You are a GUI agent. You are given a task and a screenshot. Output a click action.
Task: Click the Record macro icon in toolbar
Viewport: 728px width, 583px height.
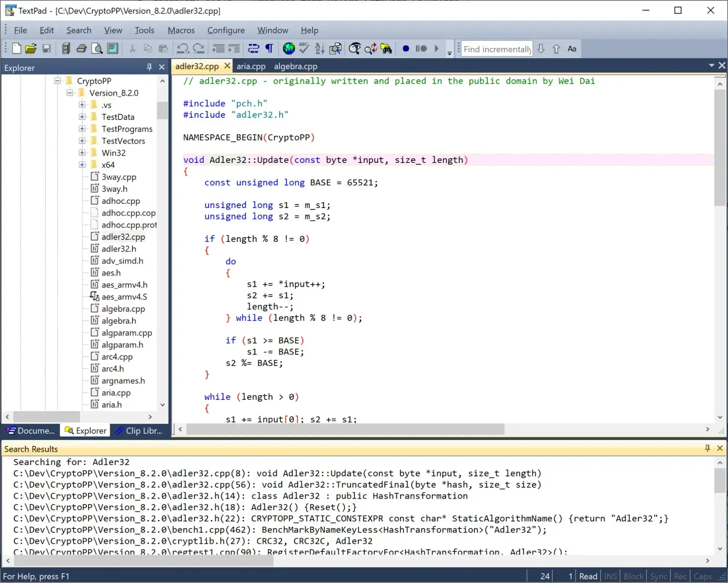tap(406, 49)
